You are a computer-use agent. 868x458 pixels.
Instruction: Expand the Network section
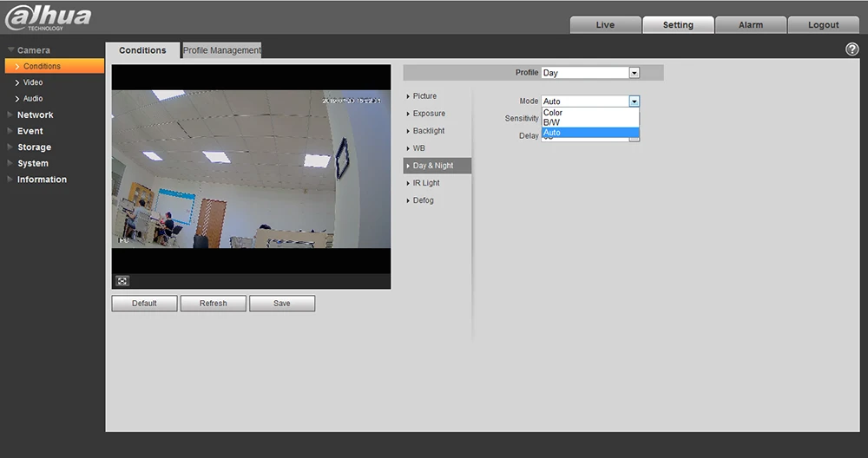click(x=35, y=114)
